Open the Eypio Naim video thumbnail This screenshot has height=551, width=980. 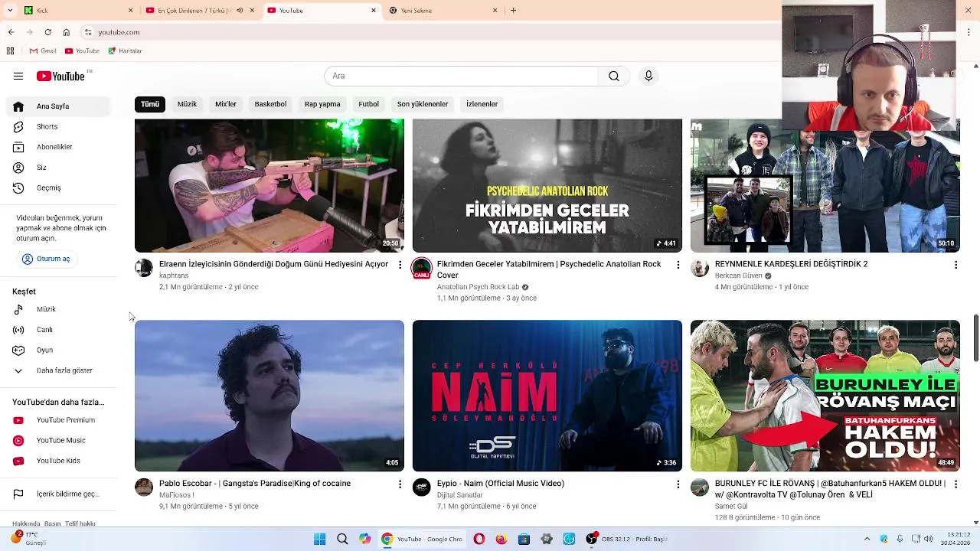[547, 396]
